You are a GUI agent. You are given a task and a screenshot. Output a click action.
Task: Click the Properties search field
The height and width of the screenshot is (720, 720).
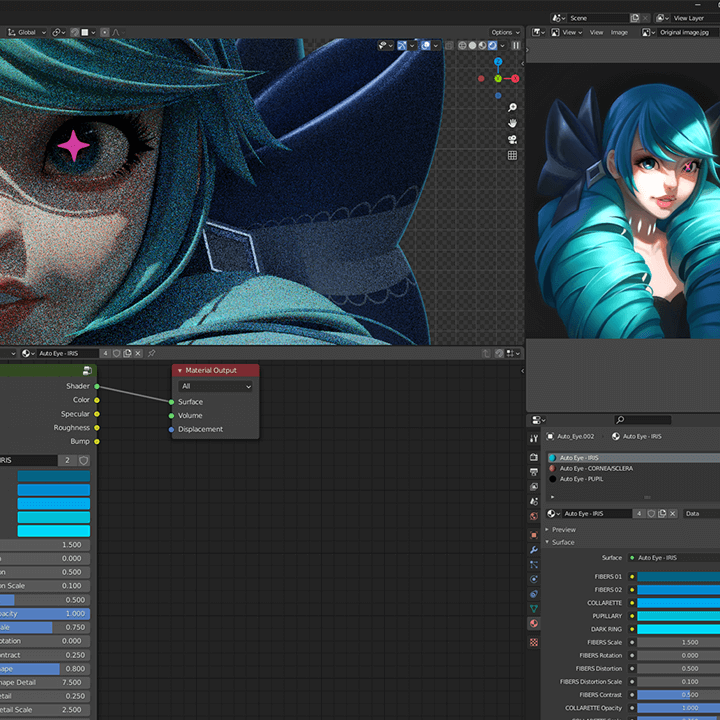643,420
